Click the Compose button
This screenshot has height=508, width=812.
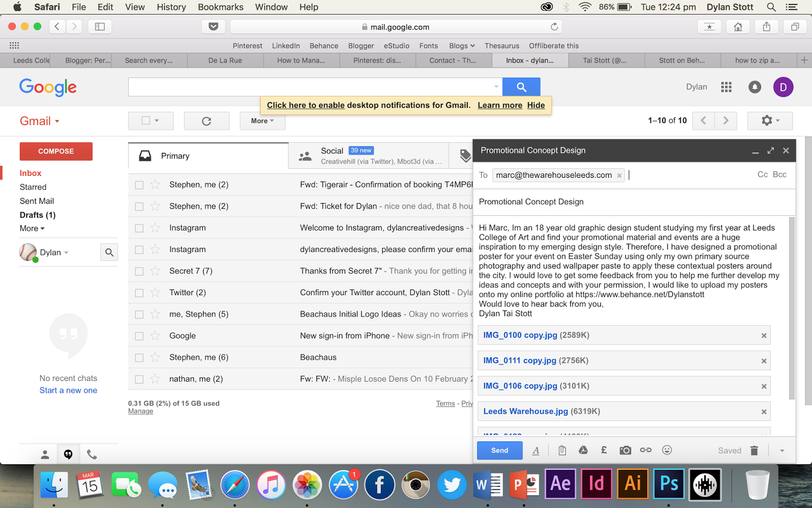tap(56, 151)
